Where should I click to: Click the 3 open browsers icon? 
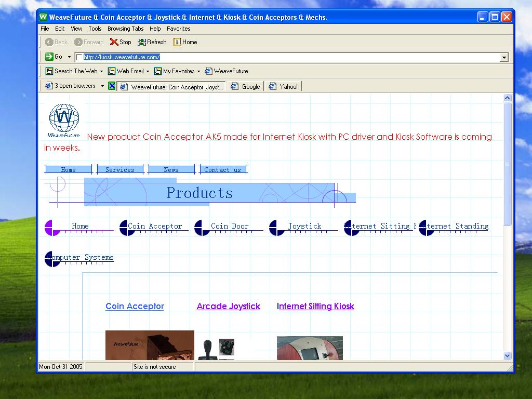49,86
